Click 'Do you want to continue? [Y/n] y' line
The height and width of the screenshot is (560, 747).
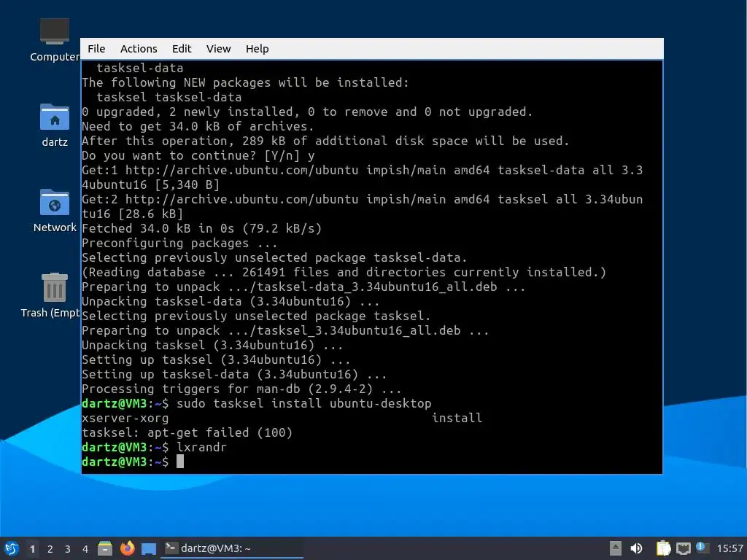pyautogui.click(x=198, y=156)
